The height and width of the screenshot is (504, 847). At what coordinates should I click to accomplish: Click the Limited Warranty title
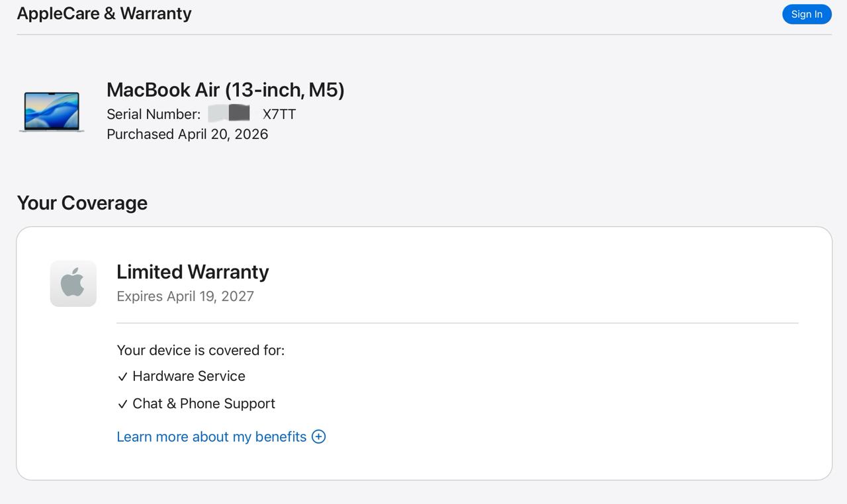coord(193,271)
